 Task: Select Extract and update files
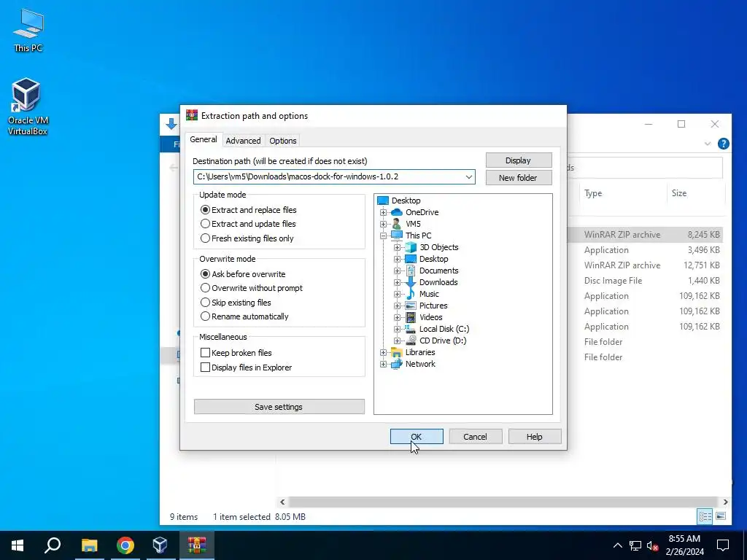(248, 224)
